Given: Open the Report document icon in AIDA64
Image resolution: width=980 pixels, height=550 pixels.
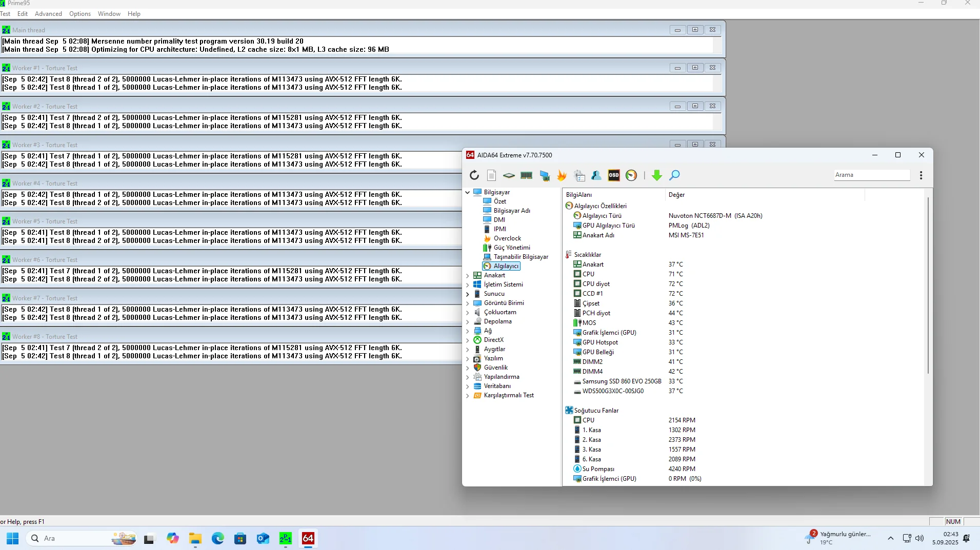Looking at the screenshot, I should [491, 175].
